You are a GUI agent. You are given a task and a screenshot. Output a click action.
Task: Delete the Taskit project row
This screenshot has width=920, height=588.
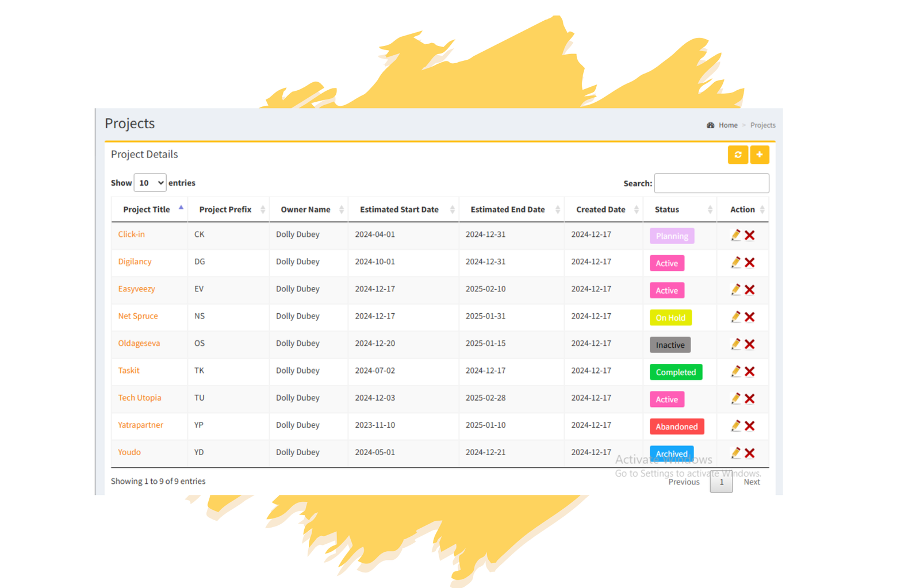pos(750,371)
